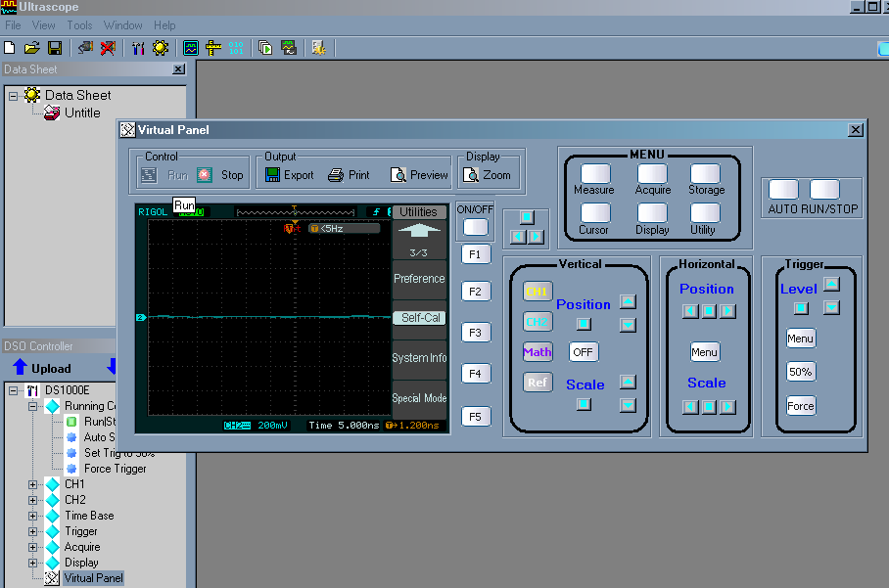Expand the Trigger tree node

coord(33,531)
